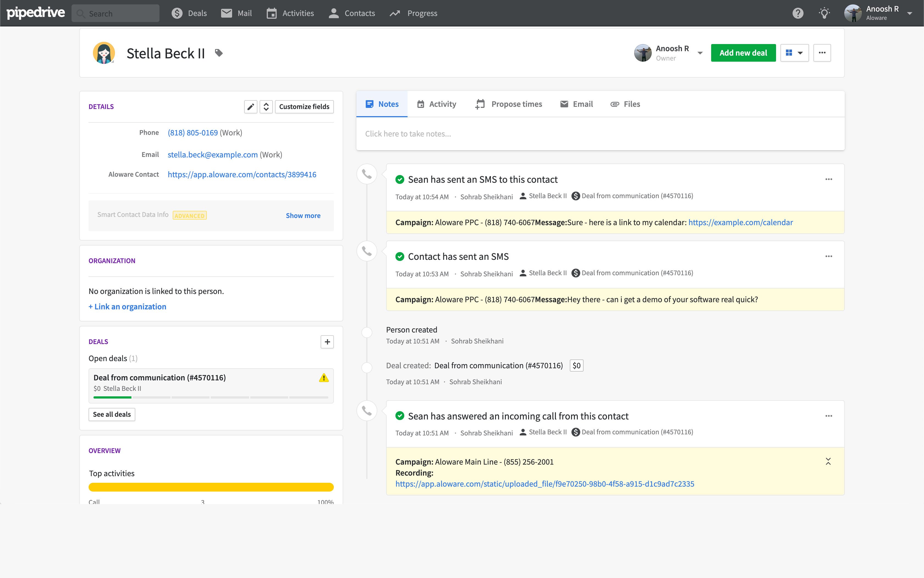This screenshot has width=924, height=578.
Task: Click the $0 deal value badge
Action: point(577,366)
